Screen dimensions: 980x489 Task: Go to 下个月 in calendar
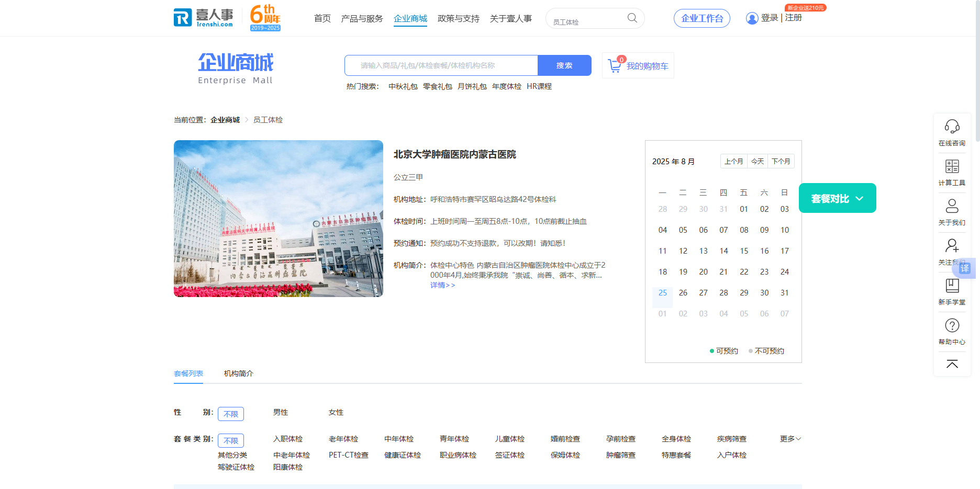click(781, 161)
